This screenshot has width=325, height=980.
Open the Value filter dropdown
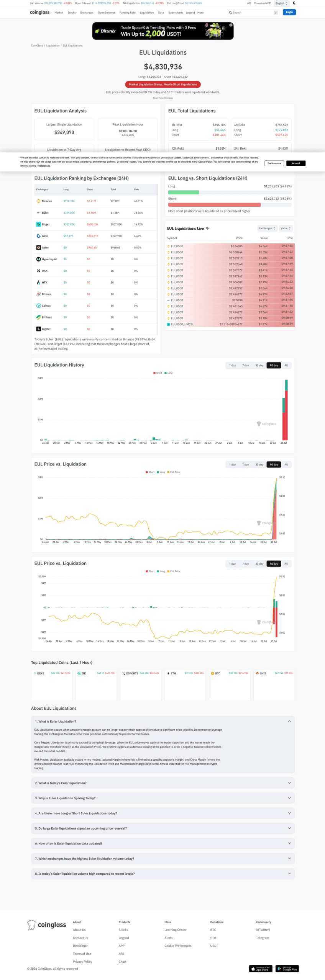(x=286, y=228)
